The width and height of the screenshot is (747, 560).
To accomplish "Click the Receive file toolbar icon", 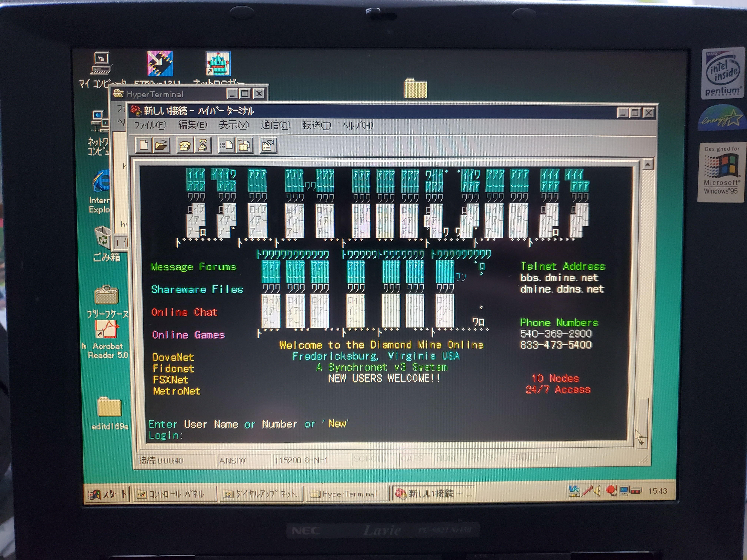I will [244, 146].
